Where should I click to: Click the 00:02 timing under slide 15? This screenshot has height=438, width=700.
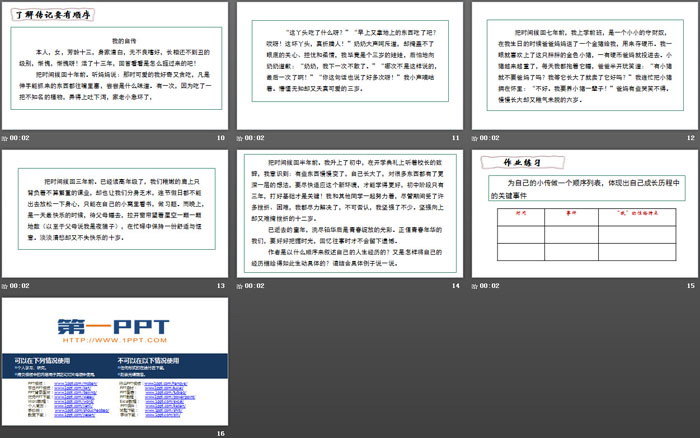click(x=490, y=286)
